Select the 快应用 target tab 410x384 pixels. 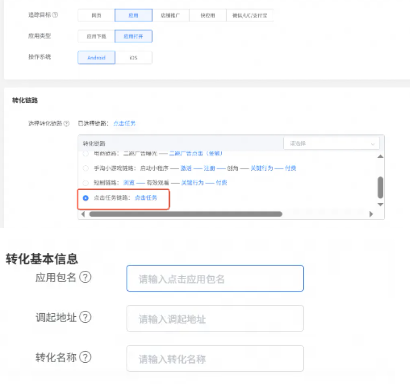click(208, 15)
